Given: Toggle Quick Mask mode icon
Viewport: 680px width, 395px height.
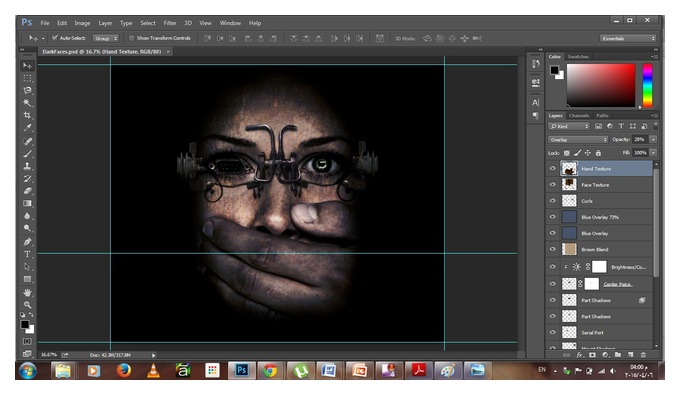Looking at the screenshot, I should click(x=27, y=342).
